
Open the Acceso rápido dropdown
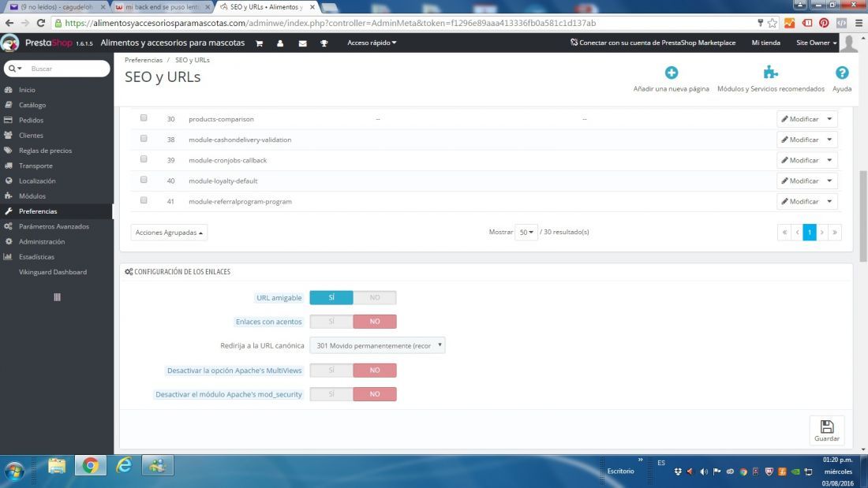(372, 43)
